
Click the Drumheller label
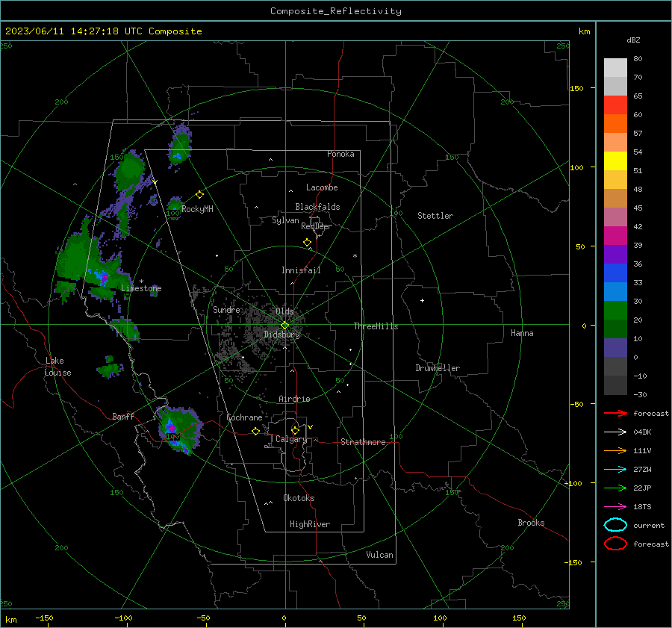click(x=438, y=368)
